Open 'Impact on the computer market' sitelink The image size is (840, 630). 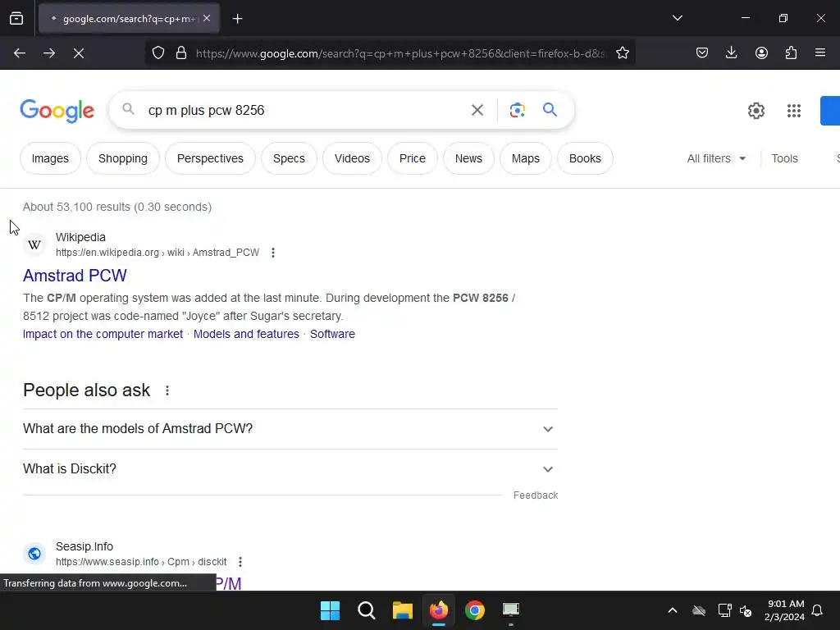click(x=103, y=334)
